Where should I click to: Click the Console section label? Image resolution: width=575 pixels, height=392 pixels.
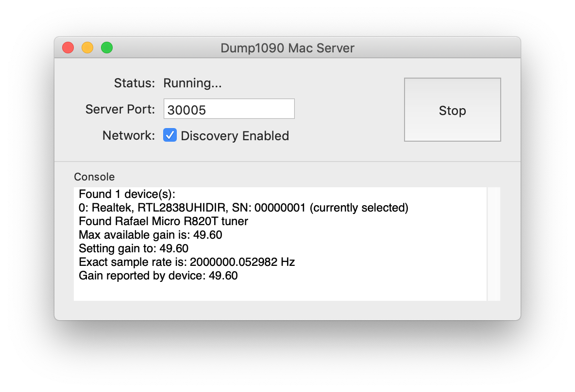click(94, 177)
